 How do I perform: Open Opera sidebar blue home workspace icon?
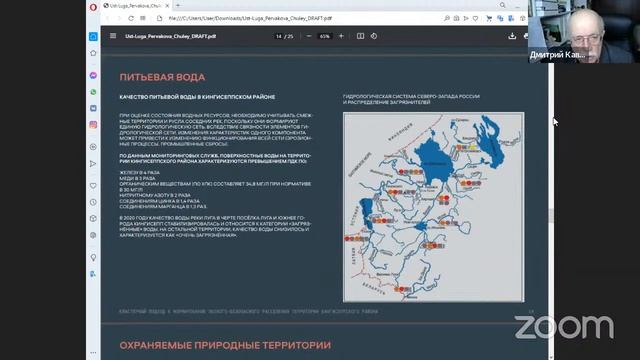(x=93, y=36)
